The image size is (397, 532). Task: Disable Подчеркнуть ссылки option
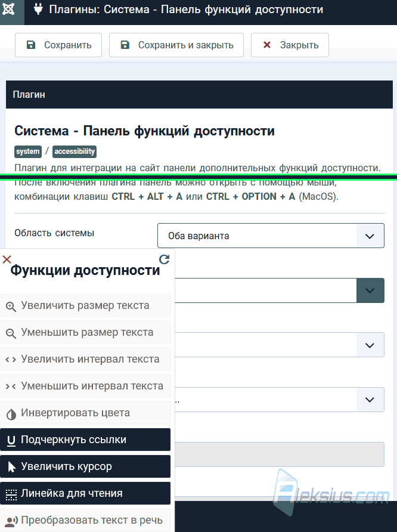85,440
